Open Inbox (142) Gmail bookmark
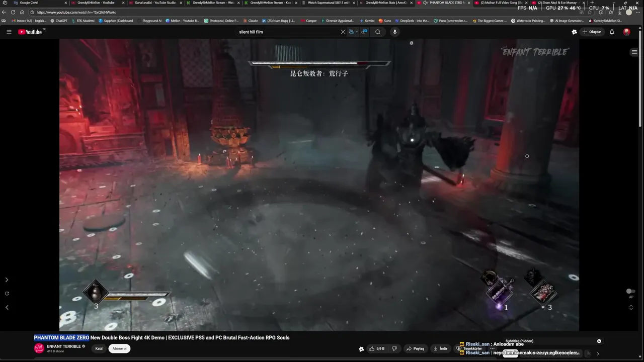This screenshot has width=644, height=362. click(28, 21)
